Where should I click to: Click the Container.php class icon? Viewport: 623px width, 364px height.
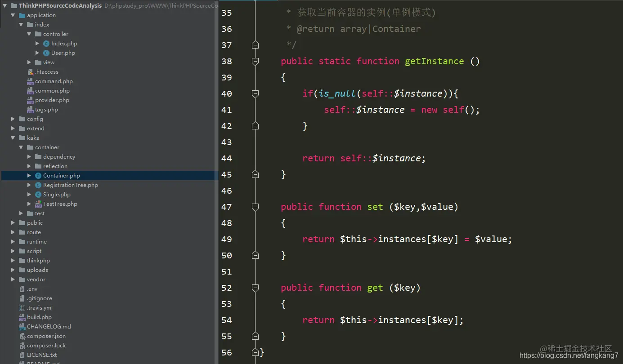point(38,176)
